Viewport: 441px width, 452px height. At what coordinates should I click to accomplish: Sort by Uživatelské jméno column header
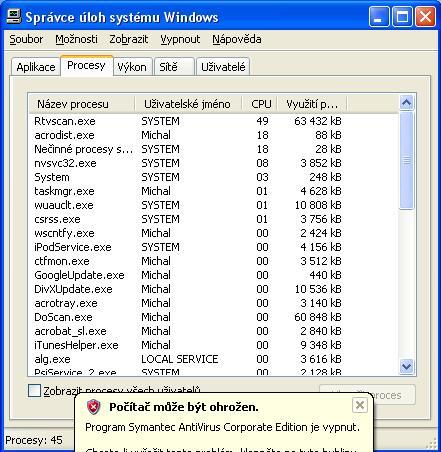click(x=188, y=104)
